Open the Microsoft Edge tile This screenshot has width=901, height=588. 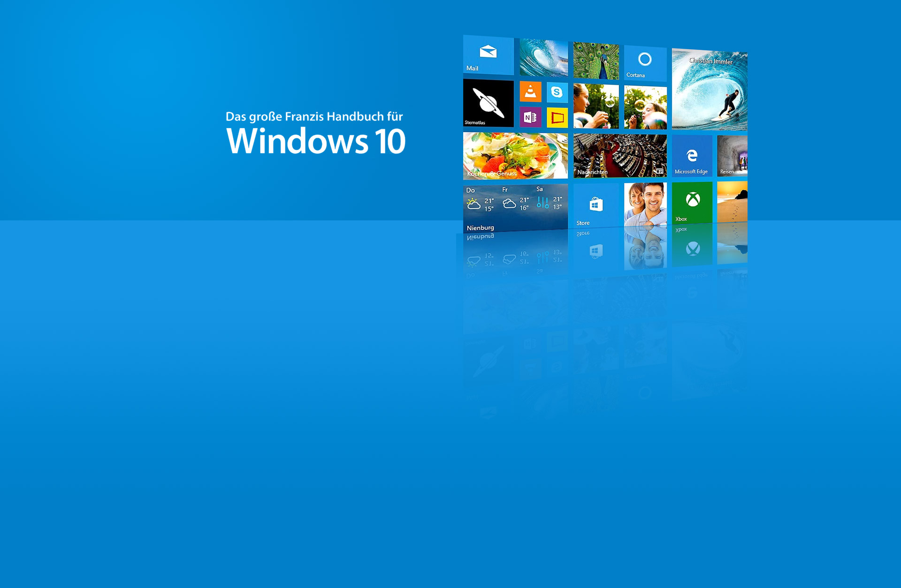pyautogui.click(x=692, y=156)
